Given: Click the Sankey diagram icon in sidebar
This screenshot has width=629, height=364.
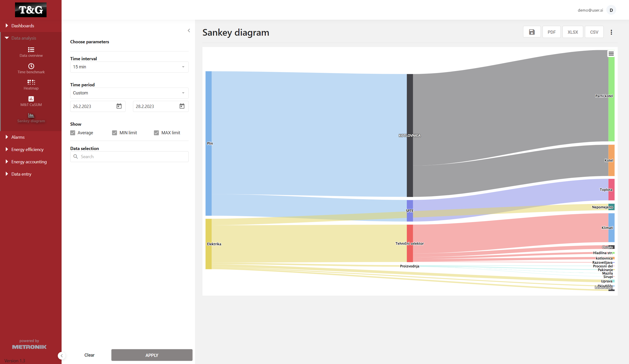Looking at the screenshot, I should coord(31,115).
